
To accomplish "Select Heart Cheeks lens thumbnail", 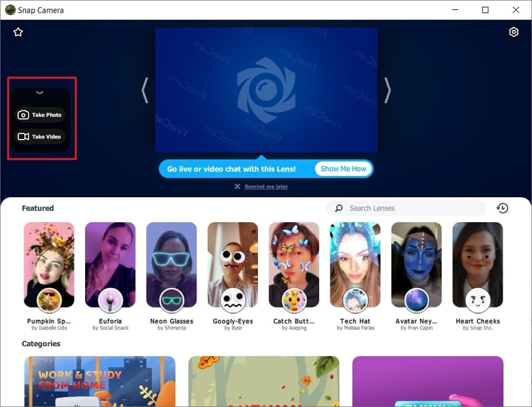I will 478,265.
